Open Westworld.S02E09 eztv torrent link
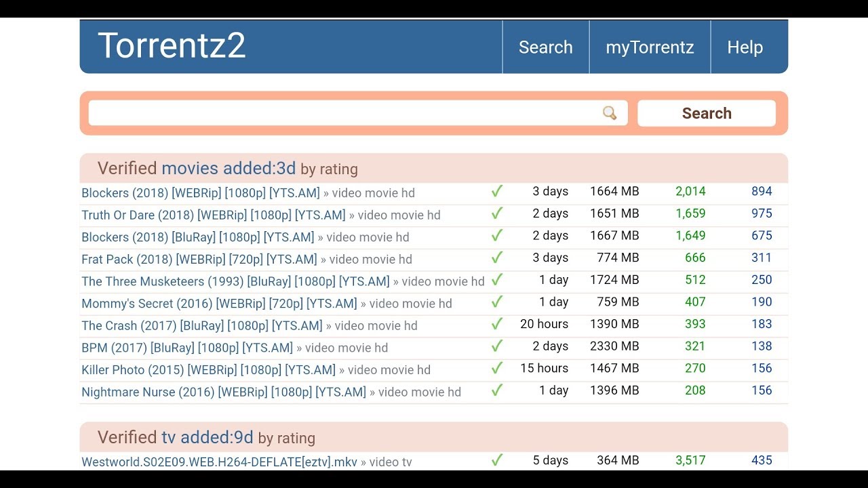 coord(219,462)
